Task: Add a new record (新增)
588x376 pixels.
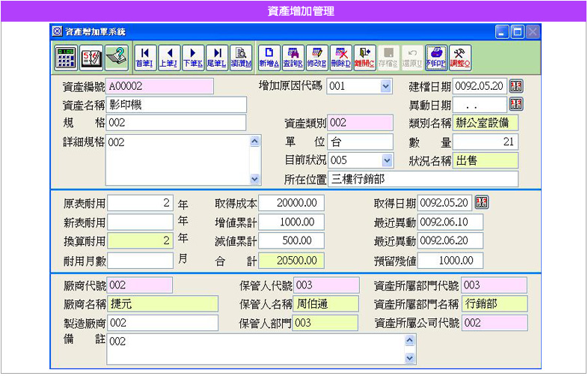Action: (268, 56)
